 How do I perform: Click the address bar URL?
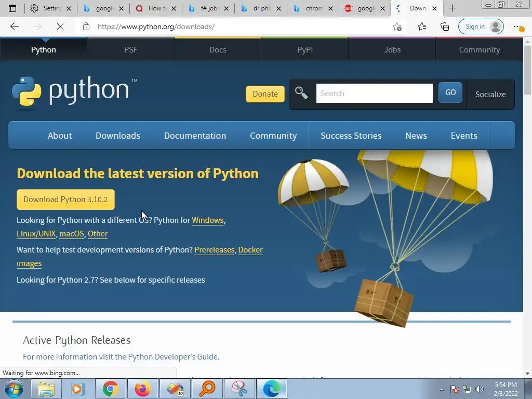(156, 26)
